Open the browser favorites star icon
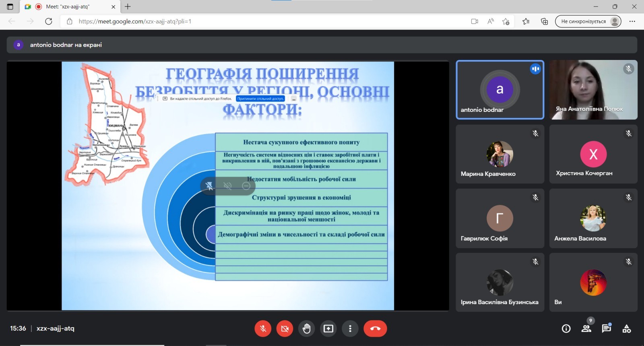The width and height of the screenshot is (644, 346). (x=526, y=21)
